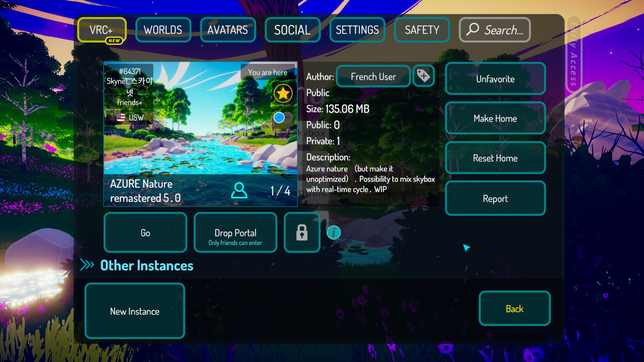
Task: Click the Back button
Action: pos(515,308)
